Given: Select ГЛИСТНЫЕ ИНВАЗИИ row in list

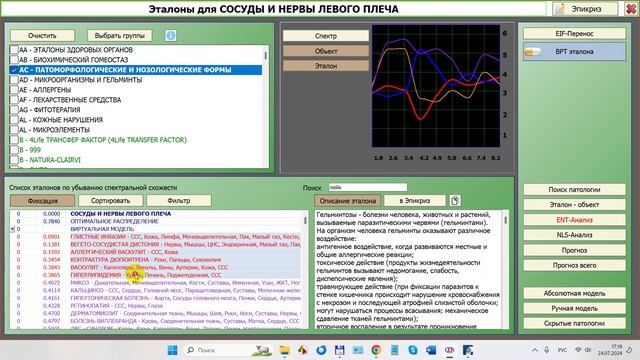Looking at the screenshot, I should coord(156,237).
